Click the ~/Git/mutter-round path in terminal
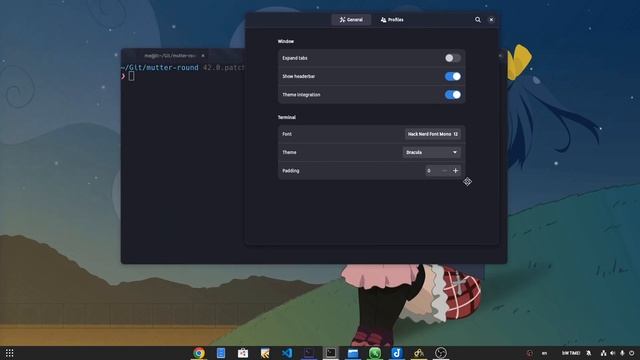Screen dimensions: 640x360 [x=160, y=68]
